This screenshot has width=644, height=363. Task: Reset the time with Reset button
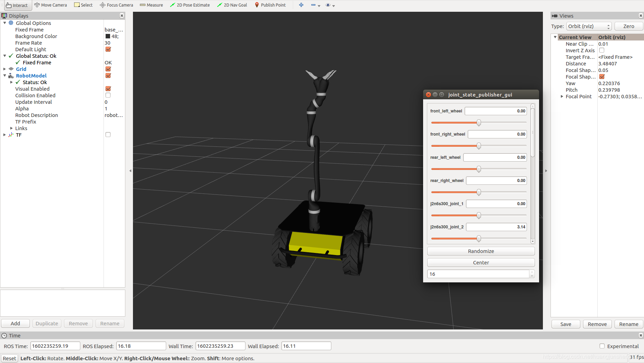coord(9,359)
